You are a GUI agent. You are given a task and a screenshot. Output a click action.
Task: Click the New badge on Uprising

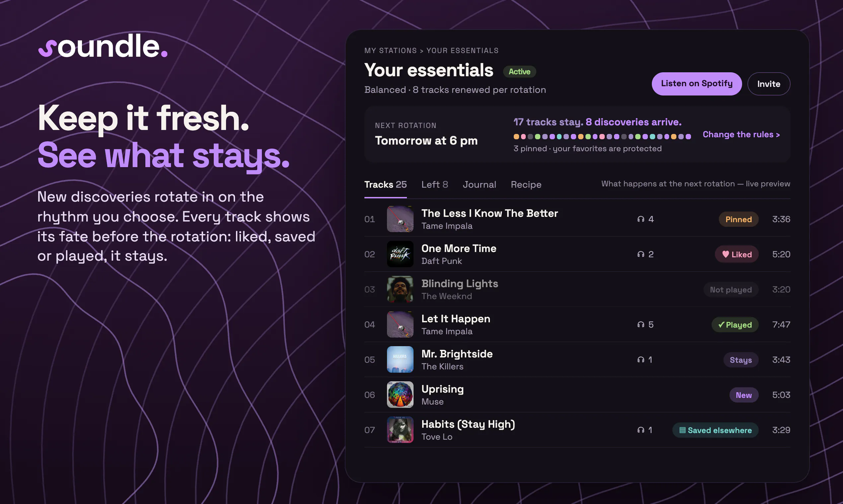pyautogui.click(x=744, y=395)
